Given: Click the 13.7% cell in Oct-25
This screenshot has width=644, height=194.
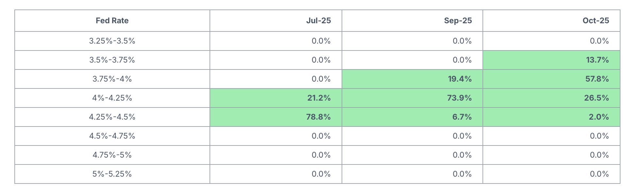Looking at the screenshot, I should 597,60.
